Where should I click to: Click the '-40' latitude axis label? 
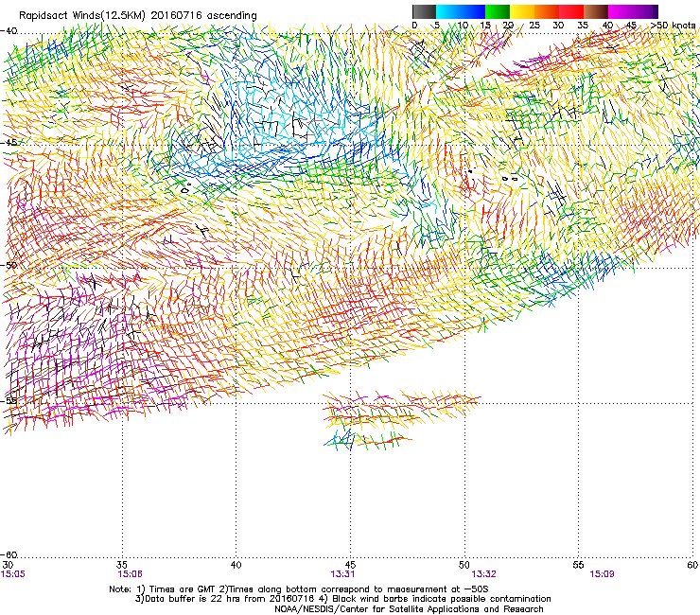click(x=9, y=31)
